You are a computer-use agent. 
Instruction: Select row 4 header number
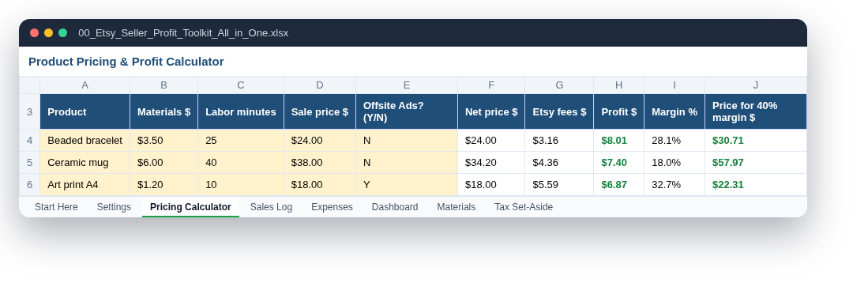[x=30, y=141]
